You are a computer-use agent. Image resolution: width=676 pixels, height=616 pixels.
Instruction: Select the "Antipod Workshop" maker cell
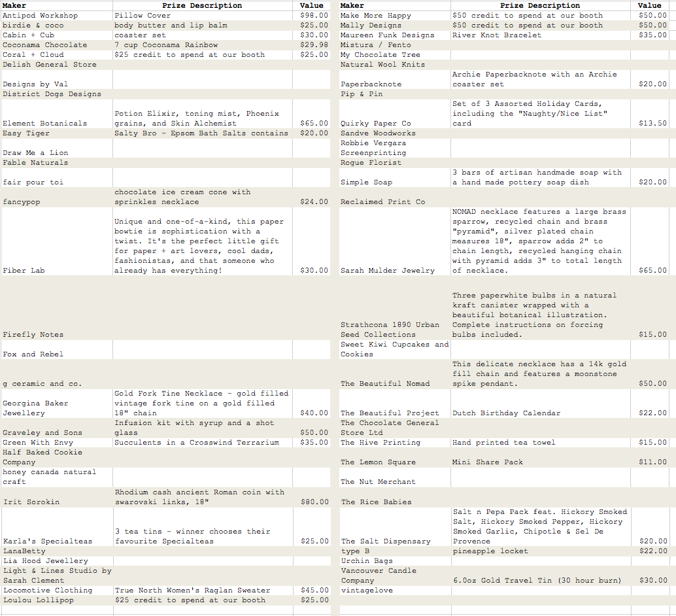[x=56, y=16]
